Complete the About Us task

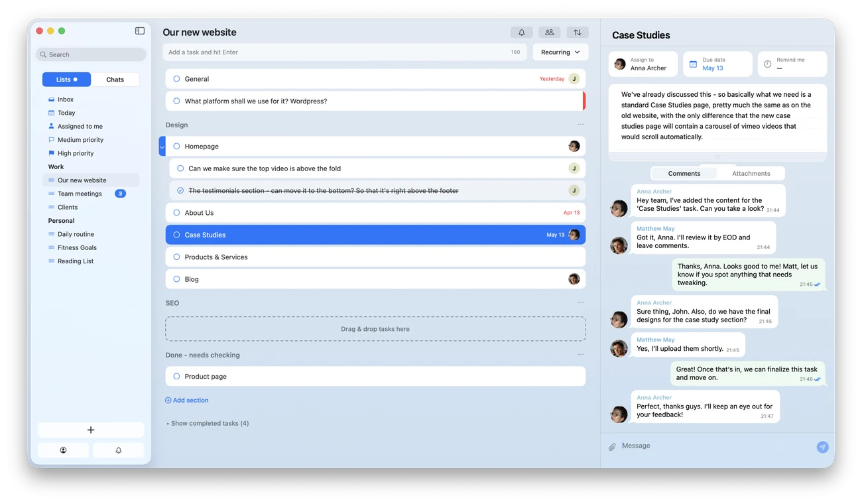[x=176, y=213]
